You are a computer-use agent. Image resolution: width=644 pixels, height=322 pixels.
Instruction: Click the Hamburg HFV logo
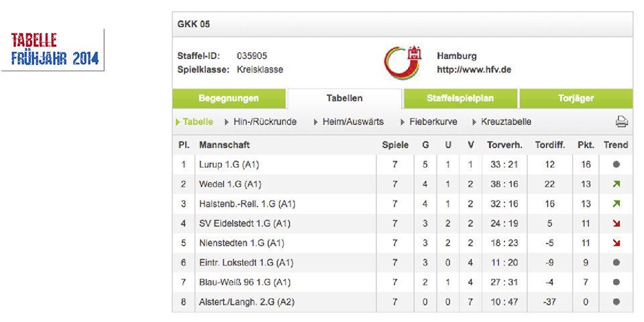pos(402,62)
